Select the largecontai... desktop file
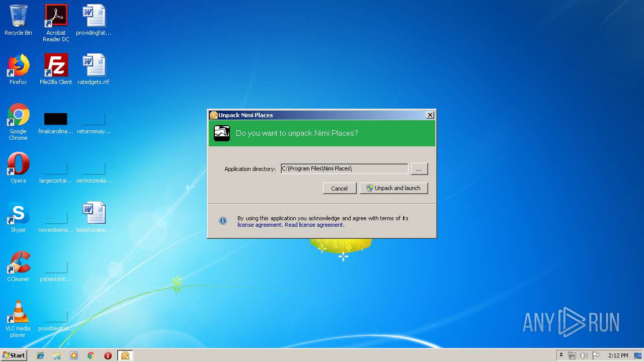This screenshot has height=362, width=644. pos(56,172)
